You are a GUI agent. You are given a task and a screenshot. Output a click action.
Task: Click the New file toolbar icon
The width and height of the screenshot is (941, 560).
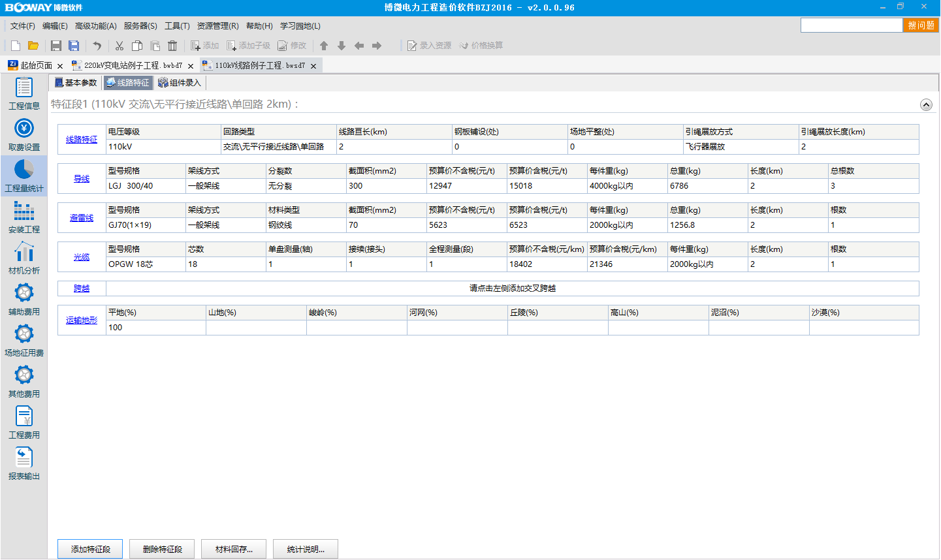coord(16,46)
